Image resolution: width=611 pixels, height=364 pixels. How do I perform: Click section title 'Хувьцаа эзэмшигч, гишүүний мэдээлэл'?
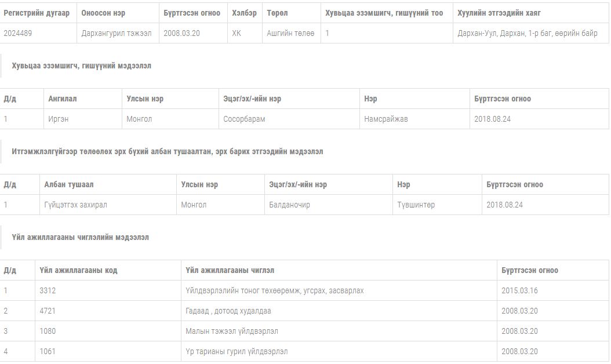(x=81, y=65)
